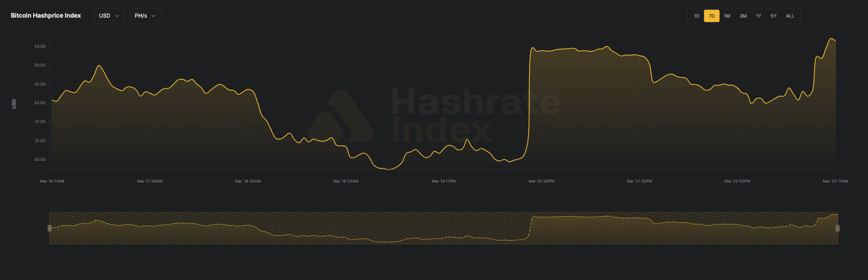
Task: Switch to the 1M time range
Action: [727, 16]
